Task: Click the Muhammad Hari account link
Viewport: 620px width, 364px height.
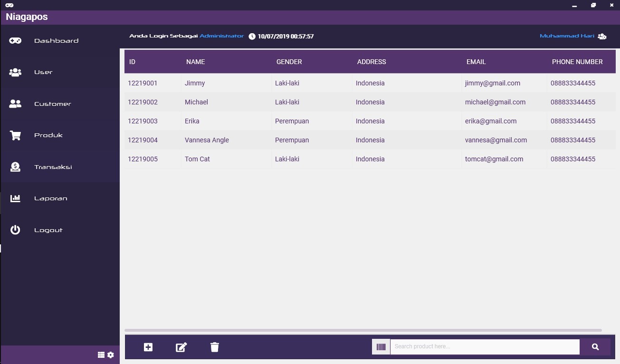Action: (x=567, y=36)
